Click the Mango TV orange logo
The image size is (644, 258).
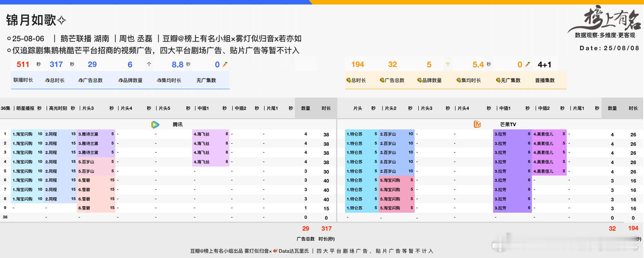(477, 125)
